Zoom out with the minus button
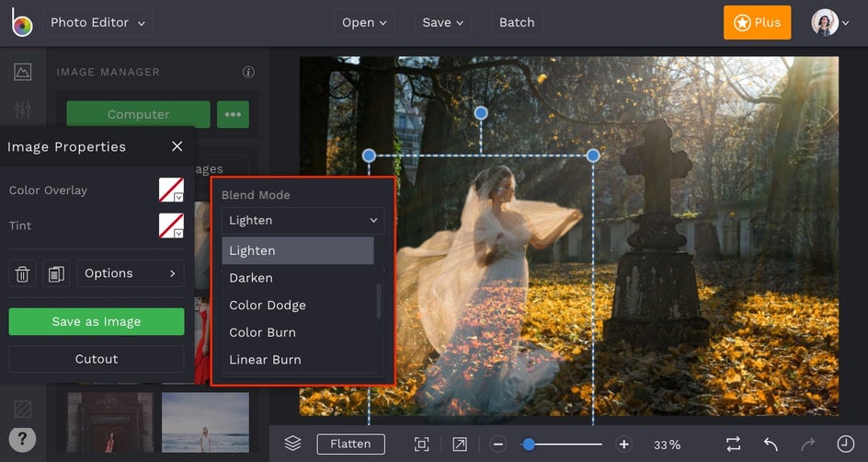The image size is (868, 462). [498, 445]
